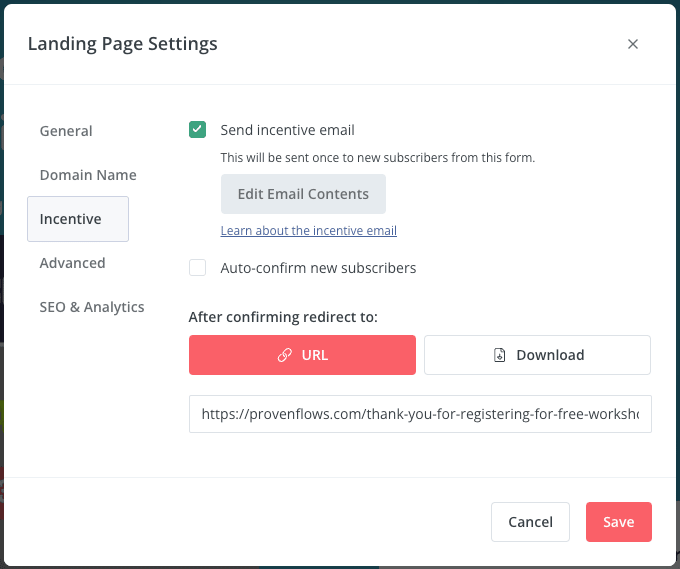
Task: Uncheck the Send incentive email checkbox
Action: pos(197,130)
